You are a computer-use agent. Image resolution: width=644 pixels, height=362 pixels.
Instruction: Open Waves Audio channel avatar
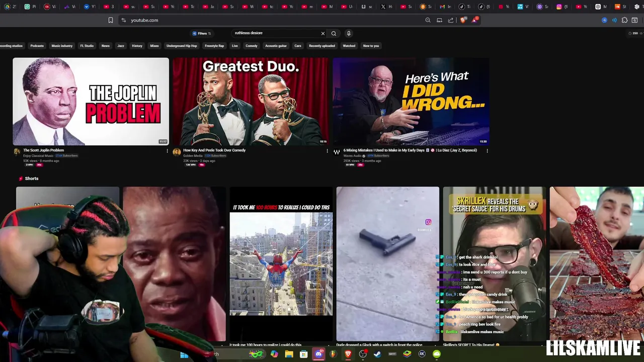tap(337, 152)
